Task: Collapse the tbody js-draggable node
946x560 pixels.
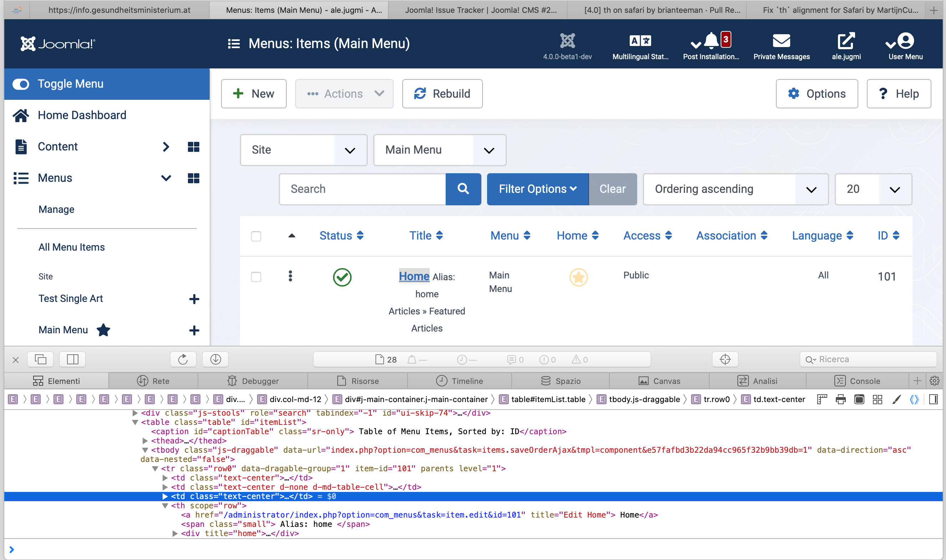Action: tap(145, 450)
